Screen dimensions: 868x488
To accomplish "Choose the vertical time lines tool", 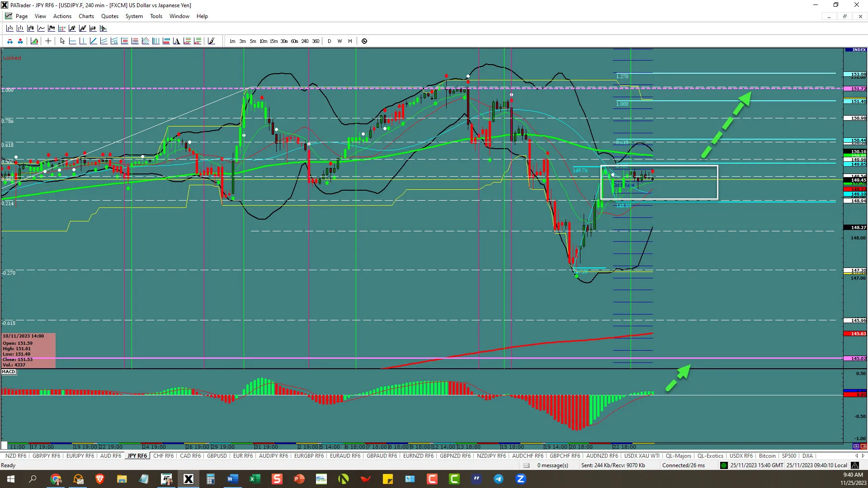I will [156, 41].
